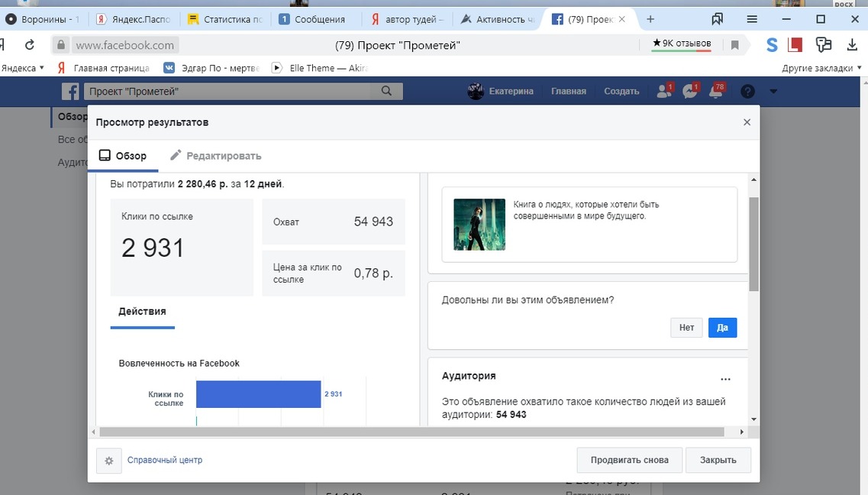The width and height of the screenshot is (868, 495).
Task: Open the Главная страница bookmark
Action: tap(104, 68)
